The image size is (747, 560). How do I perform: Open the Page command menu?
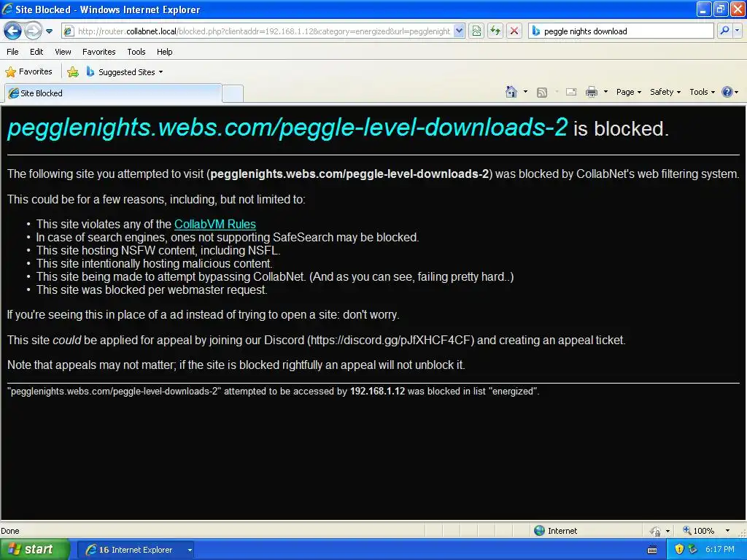click(x=628, y=92)
